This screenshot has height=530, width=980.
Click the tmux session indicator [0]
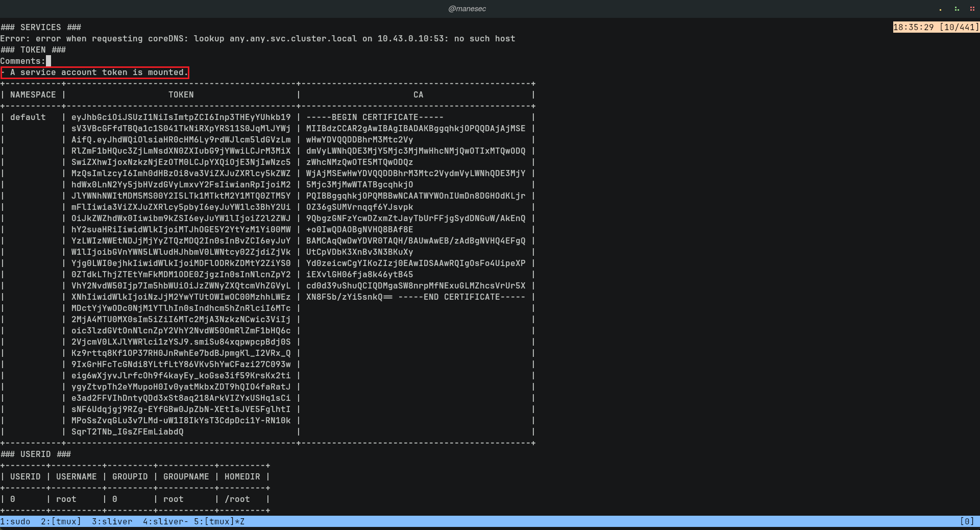[x=967, y=521]
